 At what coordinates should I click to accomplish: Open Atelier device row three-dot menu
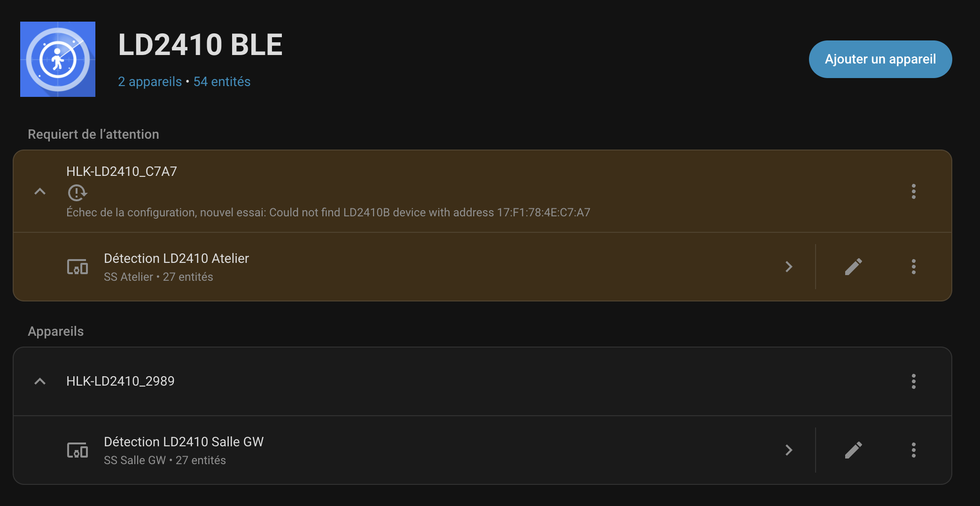(x=913, y=267)
